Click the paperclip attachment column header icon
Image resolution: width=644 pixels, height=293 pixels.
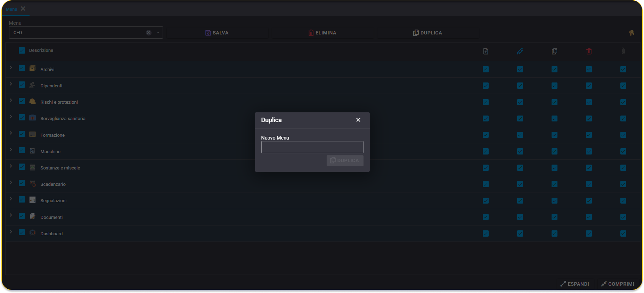623,51
